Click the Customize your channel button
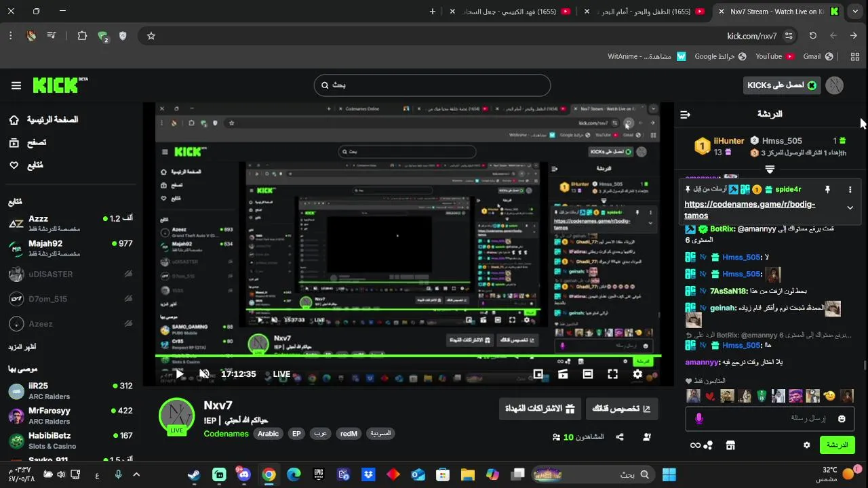Screen dimensions: 868x488 coord(621,409)
